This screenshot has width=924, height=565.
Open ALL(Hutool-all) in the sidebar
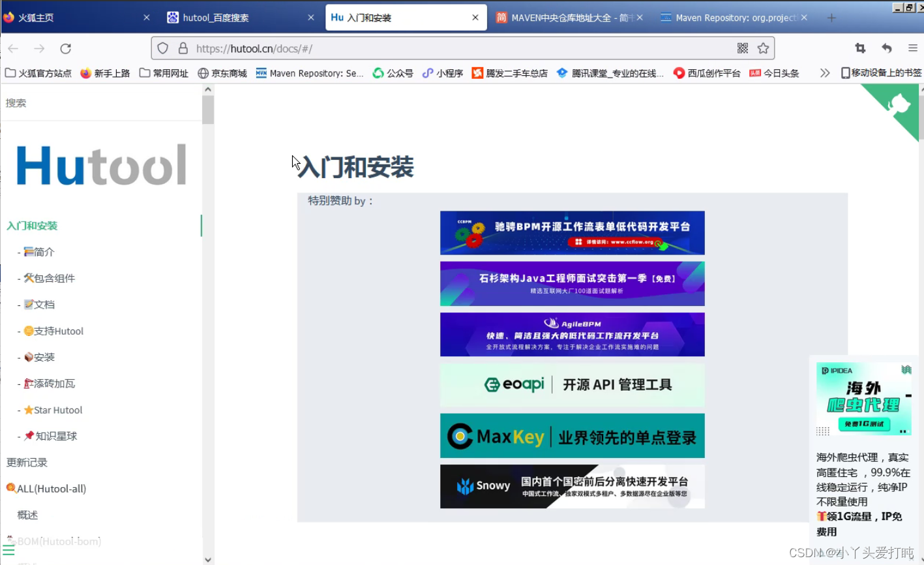pos(46,489)
